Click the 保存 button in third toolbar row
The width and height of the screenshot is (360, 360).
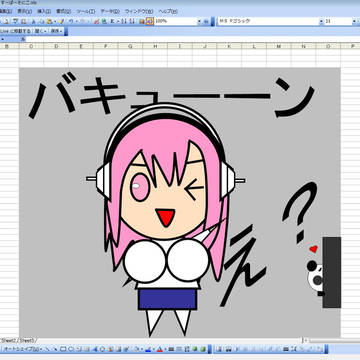56,31
